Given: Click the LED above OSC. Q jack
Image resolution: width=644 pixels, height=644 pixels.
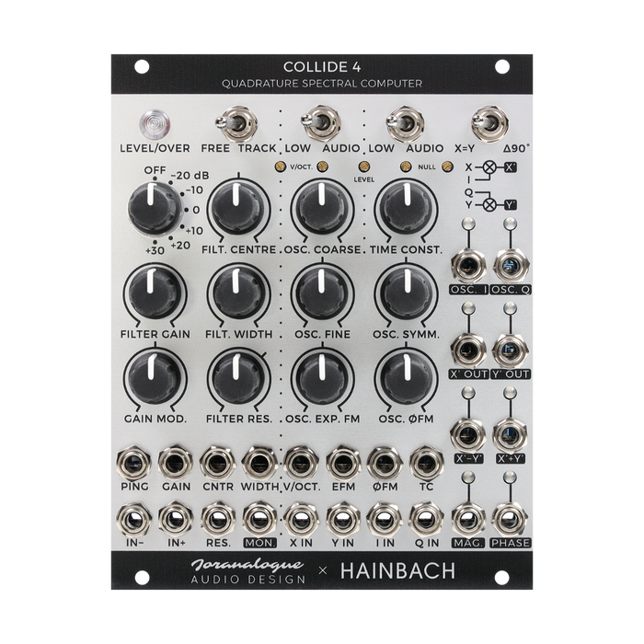Looking at the screenshot, I should 510,224.
